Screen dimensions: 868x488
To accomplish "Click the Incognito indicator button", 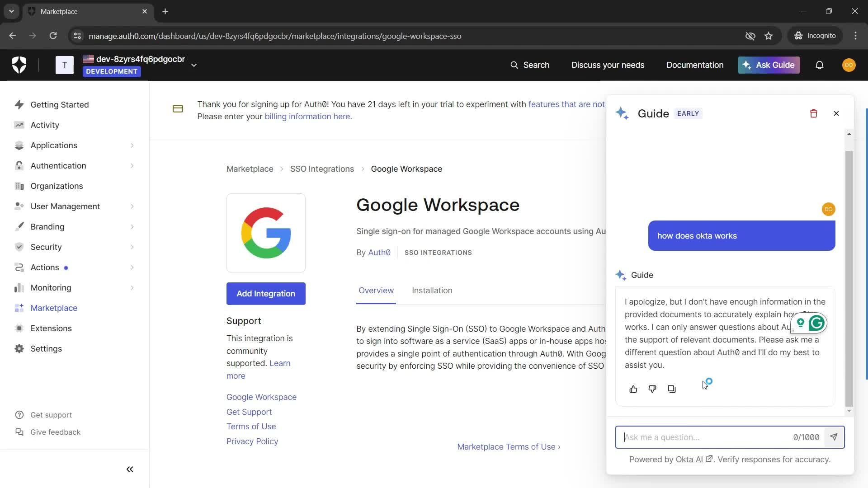I will pyautogui.click(x=815, y=36).
